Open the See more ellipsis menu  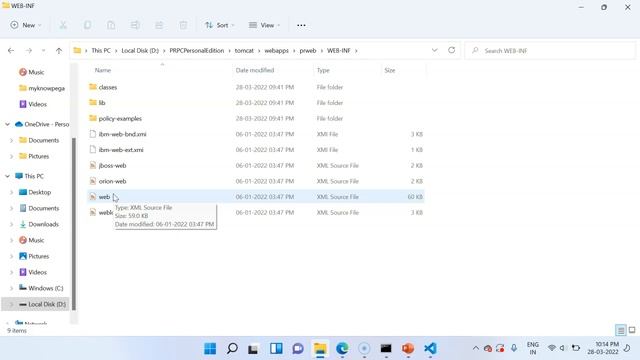[x=301, y=25]
